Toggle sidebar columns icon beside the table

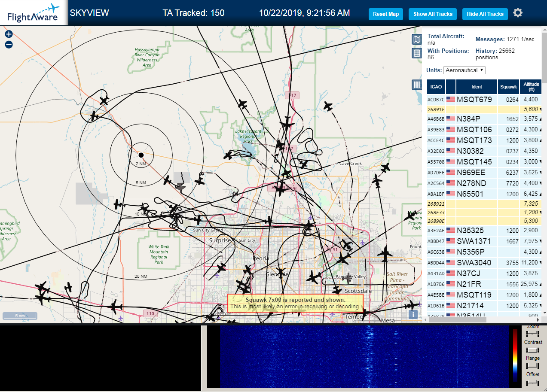pos(416,85)
